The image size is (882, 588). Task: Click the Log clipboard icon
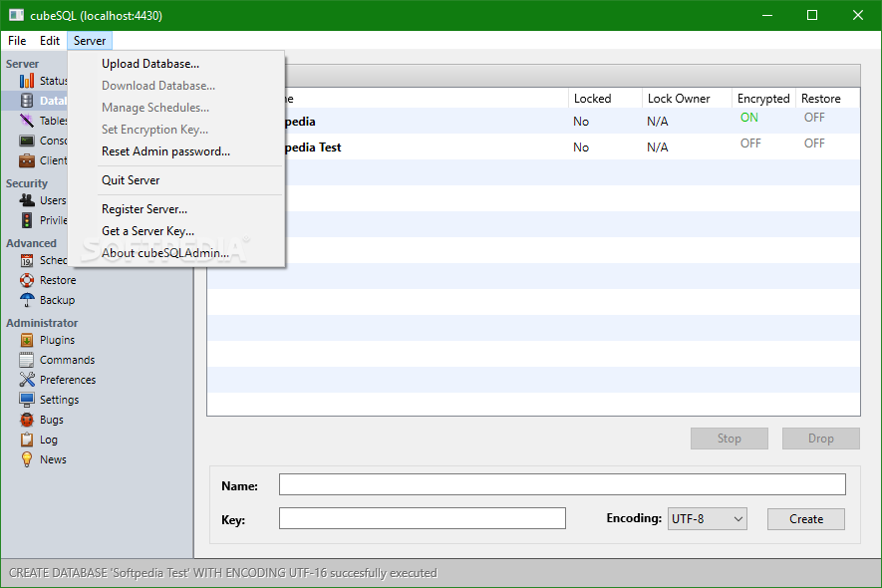click(27, 440)
